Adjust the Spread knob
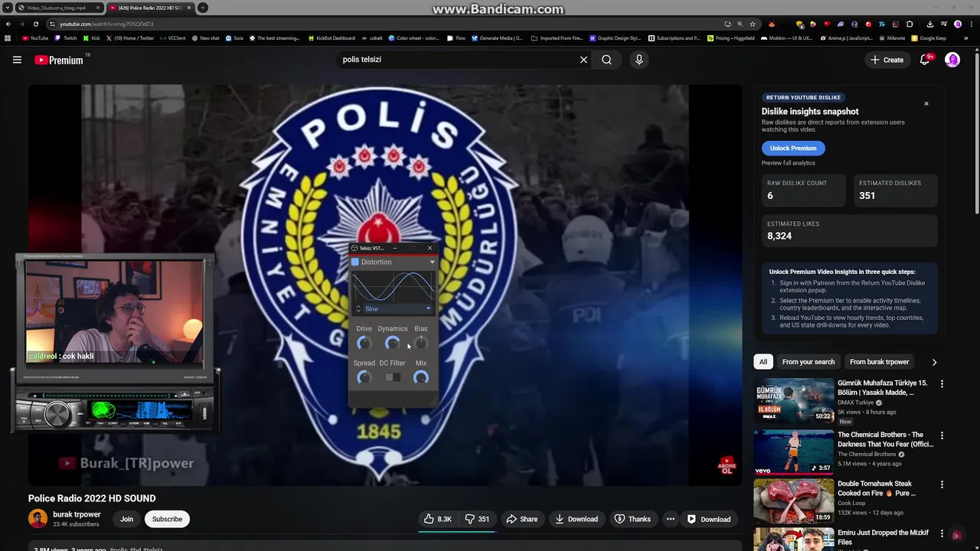980x551 pixels. (364, 377)
